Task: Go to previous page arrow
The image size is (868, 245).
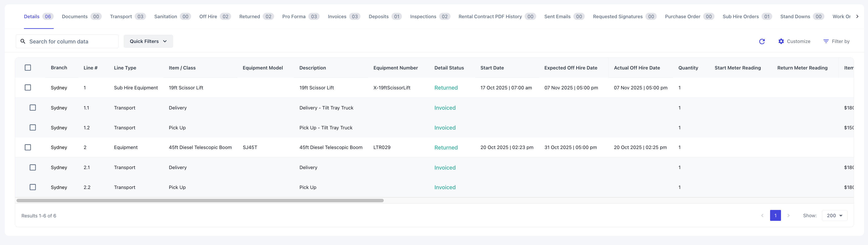Action: point(762,215)
